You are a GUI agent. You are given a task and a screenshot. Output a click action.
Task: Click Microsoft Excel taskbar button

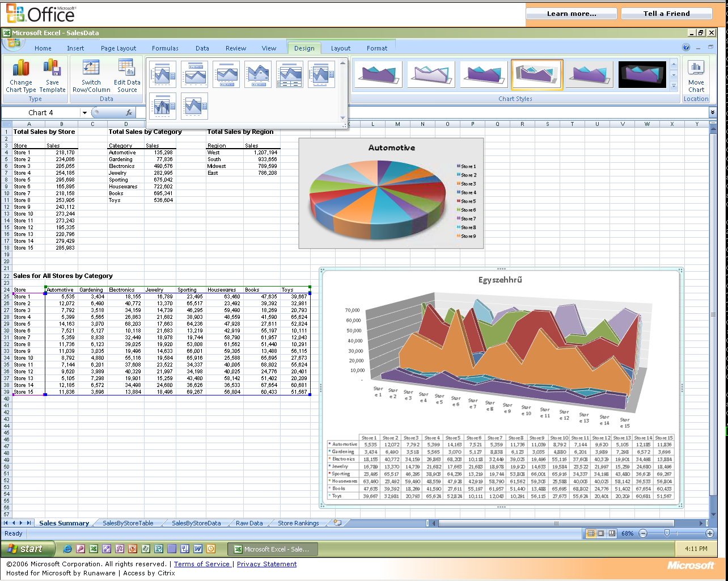click(273, 549)
